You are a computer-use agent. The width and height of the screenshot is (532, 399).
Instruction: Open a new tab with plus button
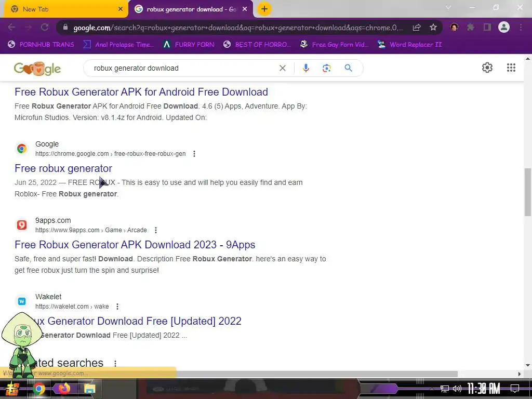coord(264,9)
